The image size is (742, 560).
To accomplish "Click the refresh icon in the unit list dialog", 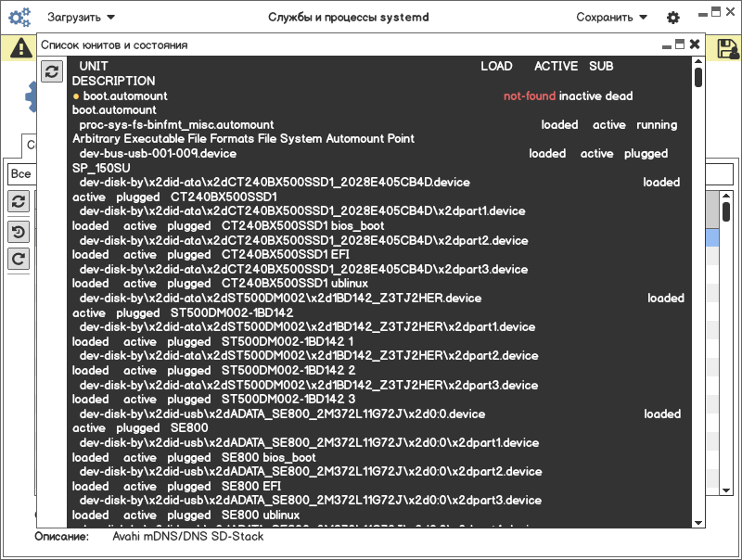I will point(52,71).
